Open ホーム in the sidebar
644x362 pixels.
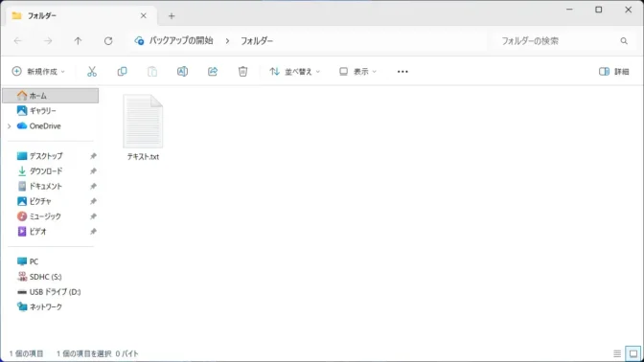[51, 96]
